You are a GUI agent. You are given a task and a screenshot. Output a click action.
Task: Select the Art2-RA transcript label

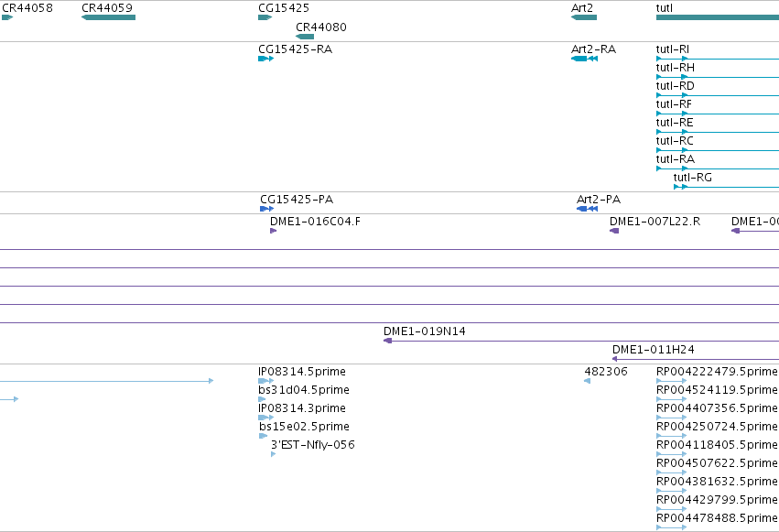coord(593,49)
